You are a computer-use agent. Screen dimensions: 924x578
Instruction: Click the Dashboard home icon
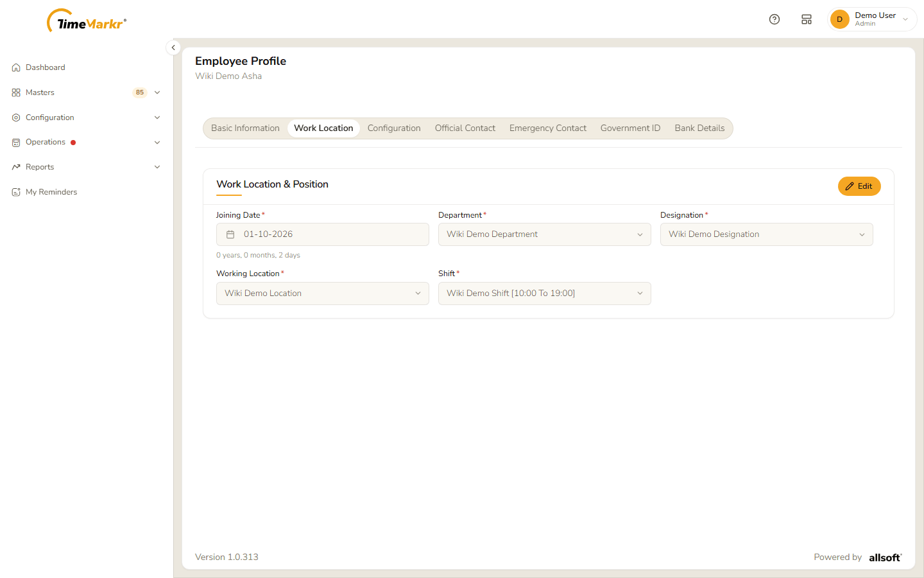coord(16,67)
